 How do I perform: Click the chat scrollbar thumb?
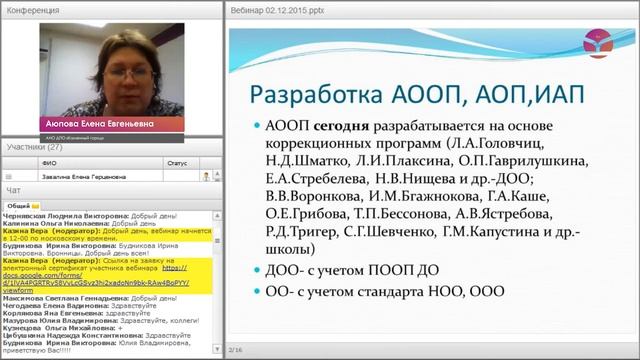point(217,241)
